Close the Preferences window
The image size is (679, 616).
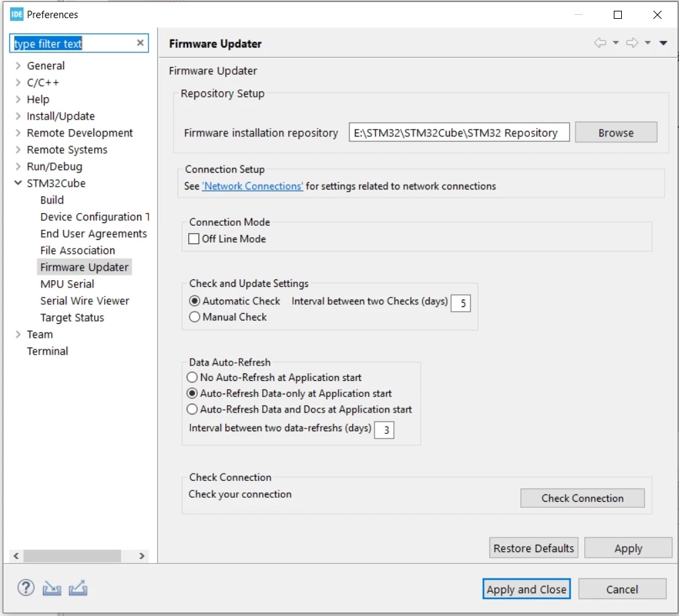(x=657, y=15)
